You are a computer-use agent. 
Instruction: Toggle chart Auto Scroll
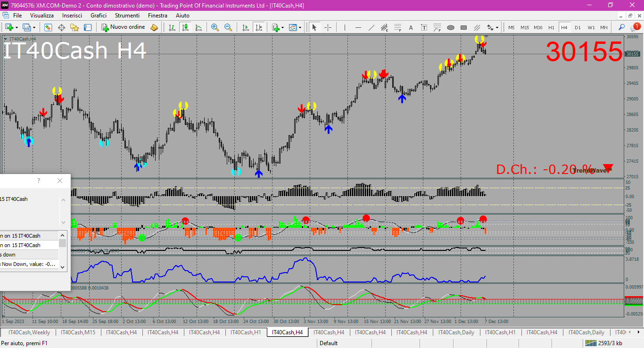[x=245, y=27]
